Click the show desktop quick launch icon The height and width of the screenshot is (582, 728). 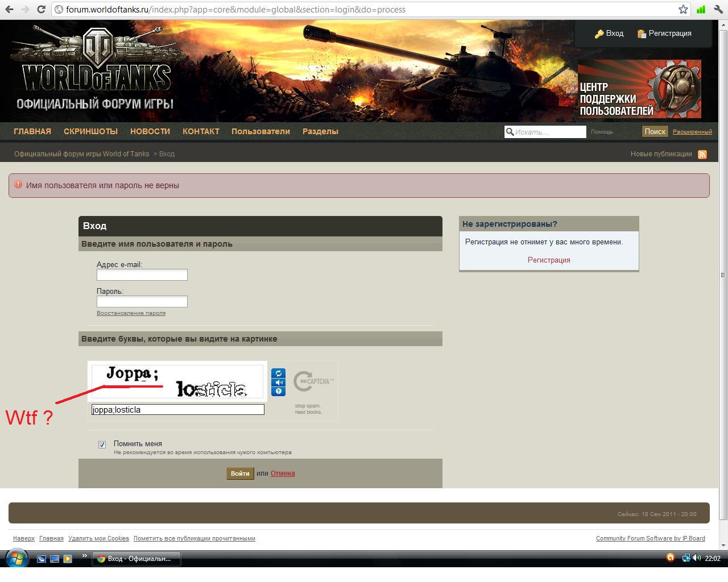(55, 559)
